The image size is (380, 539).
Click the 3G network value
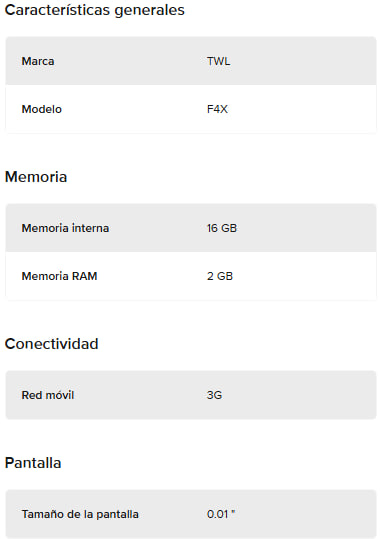pos(214,395)
